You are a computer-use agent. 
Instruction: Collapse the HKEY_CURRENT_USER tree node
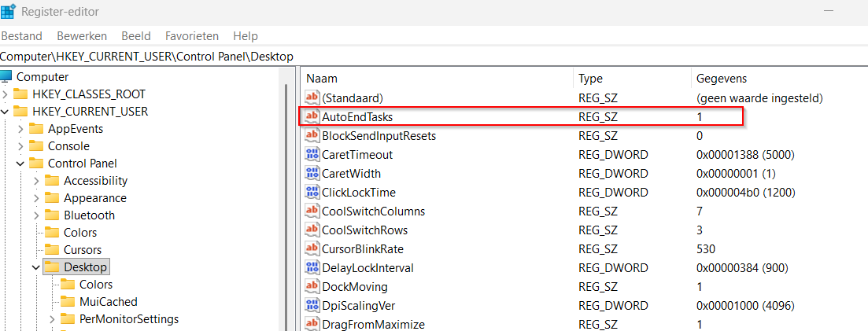tap(6, 112)
